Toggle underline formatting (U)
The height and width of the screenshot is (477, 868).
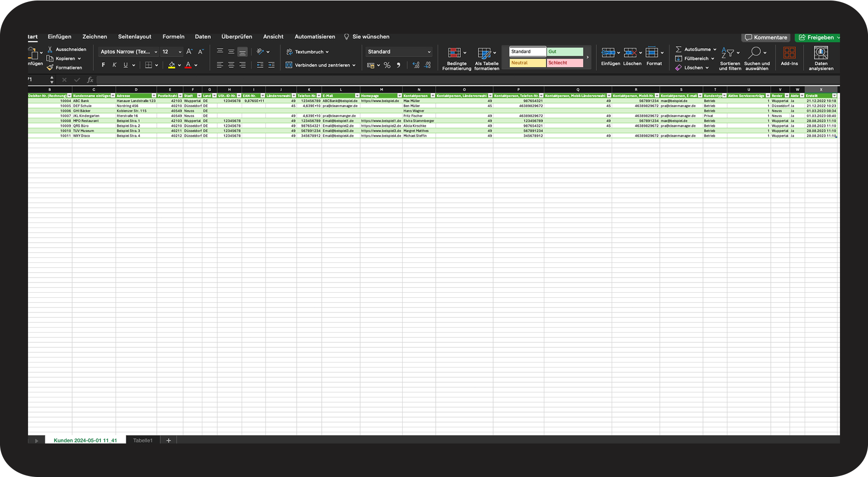click(126, 65)
